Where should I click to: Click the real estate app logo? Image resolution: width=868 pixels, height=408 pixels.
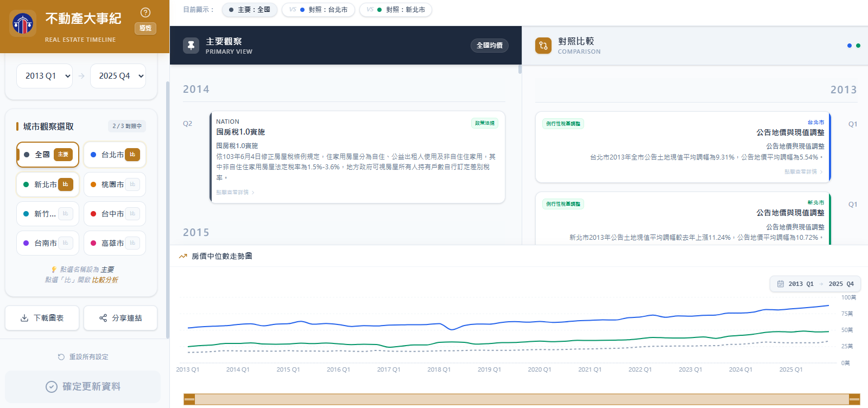23,23
